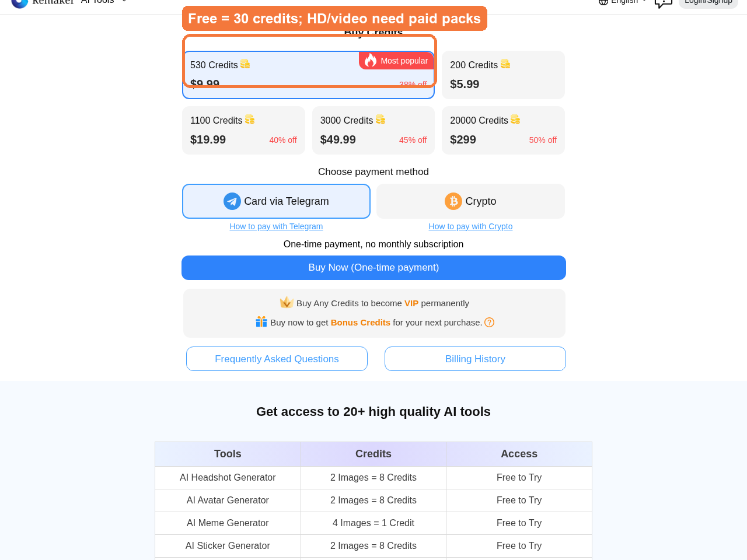The width and height of the screenshot is (747, 560).
Task: Open Billing History
Action: (475, 359)
